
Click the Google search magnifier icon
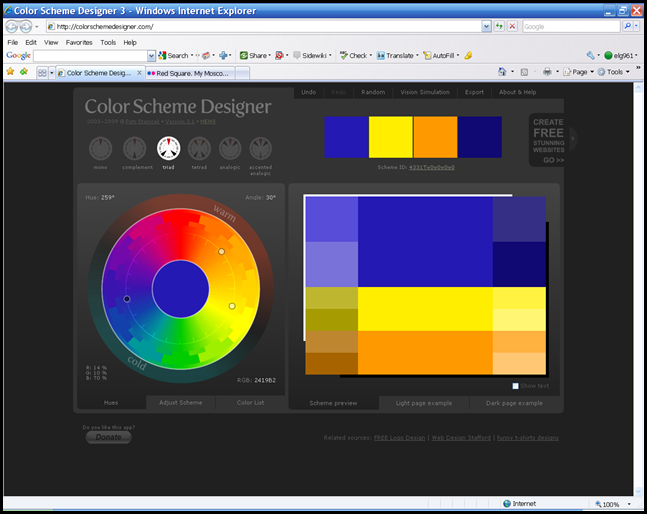[x=627, y=26]
